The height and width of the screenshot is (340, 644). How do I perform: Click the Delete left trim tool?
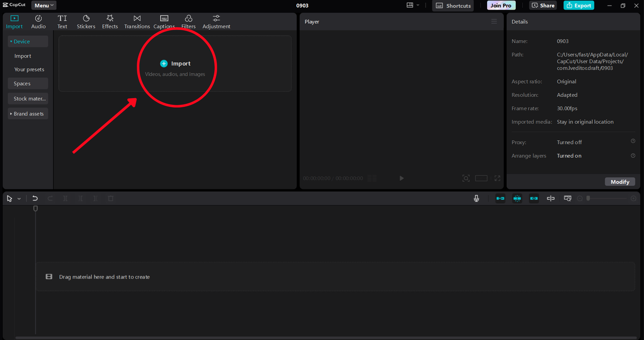80,198
